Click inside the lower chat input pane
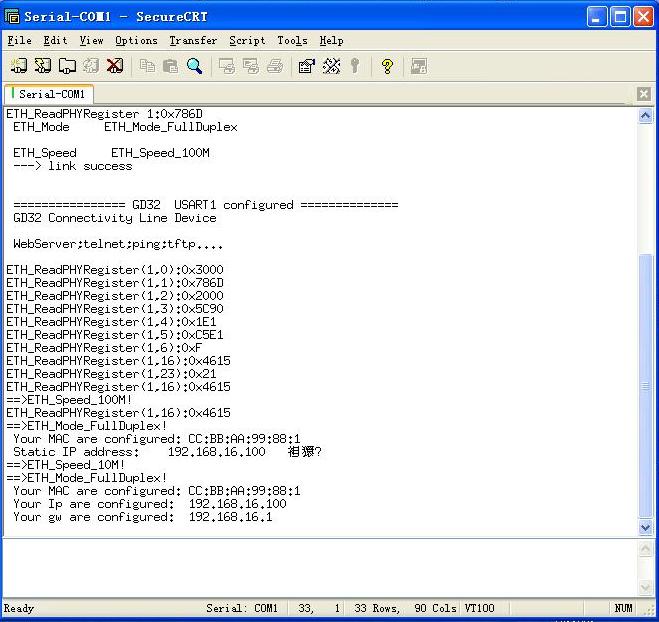Viewport: 659px width, 622px height. coord(319,568)
